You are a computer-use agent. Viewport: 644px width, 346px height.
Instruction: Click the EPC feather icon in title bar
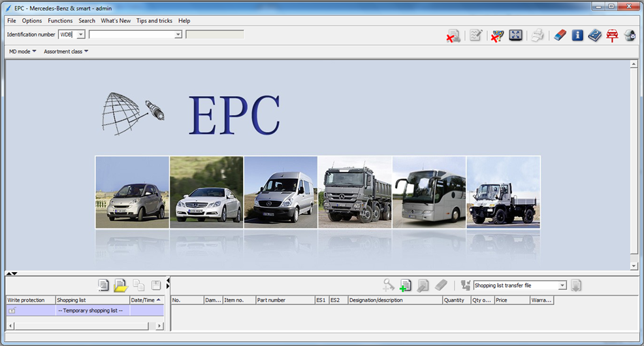click(8, 8)
